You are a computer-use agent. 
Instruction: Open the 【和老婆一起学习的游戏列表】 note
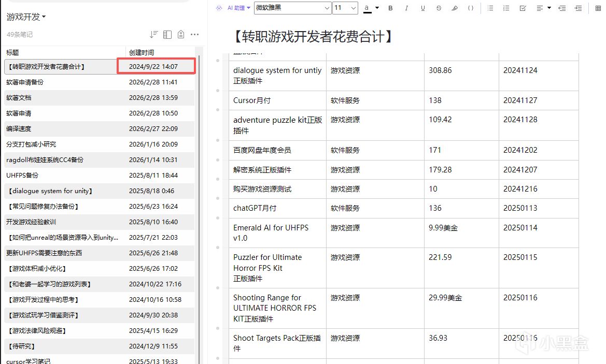point(100,284)
